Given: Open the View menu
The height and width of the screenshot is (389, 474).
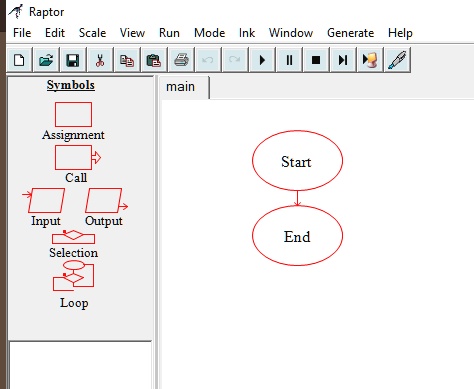Looking at the screenshot, I should click(132, 33).
